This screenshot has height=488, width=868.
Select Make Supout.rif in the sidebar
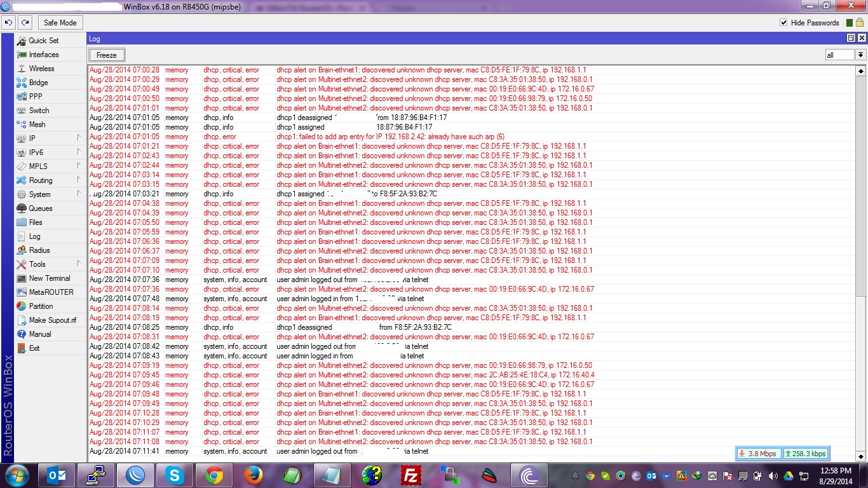(x=50, y=320)
